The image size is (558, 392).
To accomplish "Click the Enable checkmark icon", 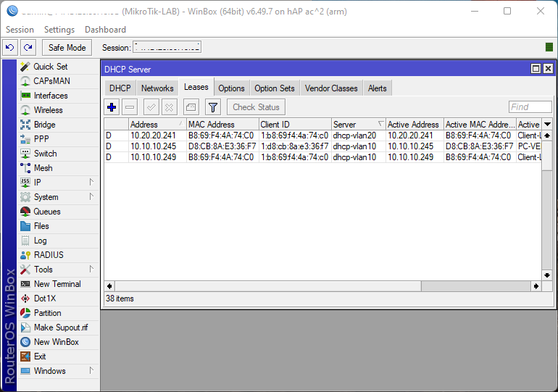I will point(151,107).
